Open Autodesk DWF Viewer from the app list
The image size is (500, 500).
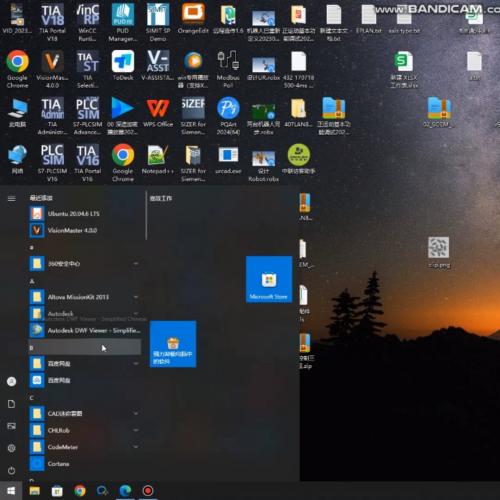coord(85,330)
